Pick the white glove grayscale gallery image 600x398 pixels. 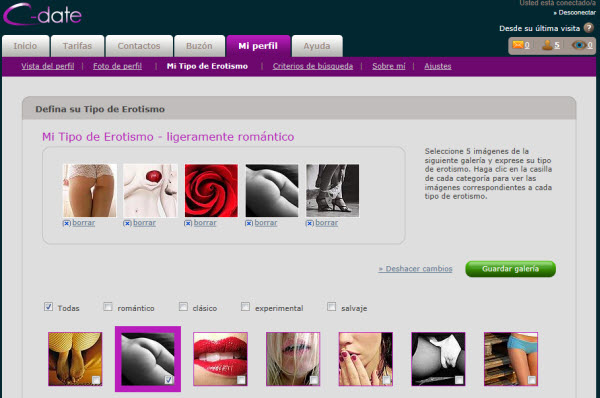[438, 359]
